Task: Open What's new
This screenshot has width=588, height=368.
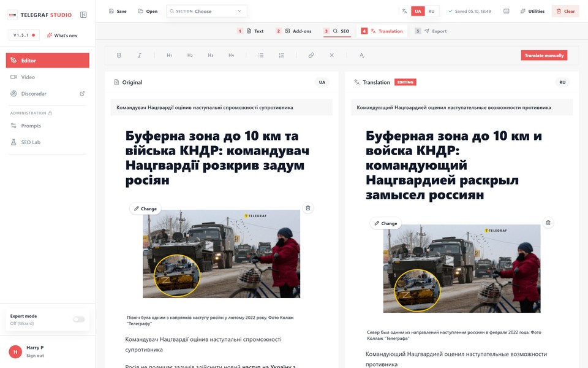Action: click(x=62, y=36)
